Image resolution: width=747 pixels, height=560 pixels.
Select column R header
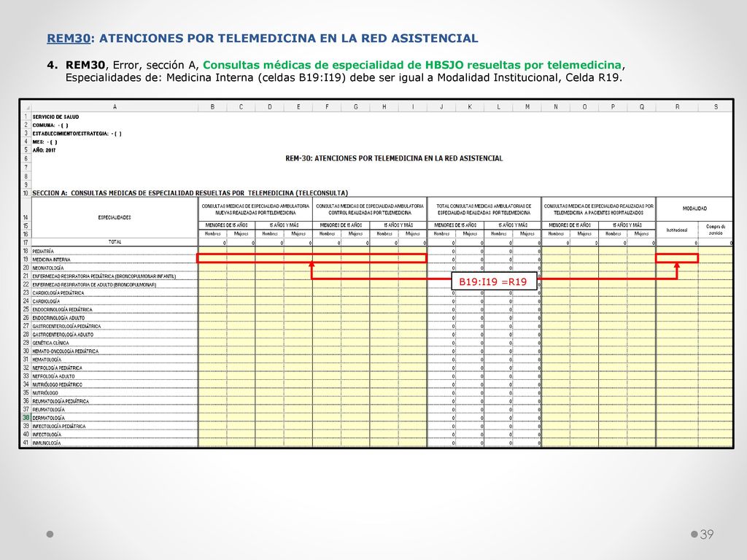(x=677, y=107)
